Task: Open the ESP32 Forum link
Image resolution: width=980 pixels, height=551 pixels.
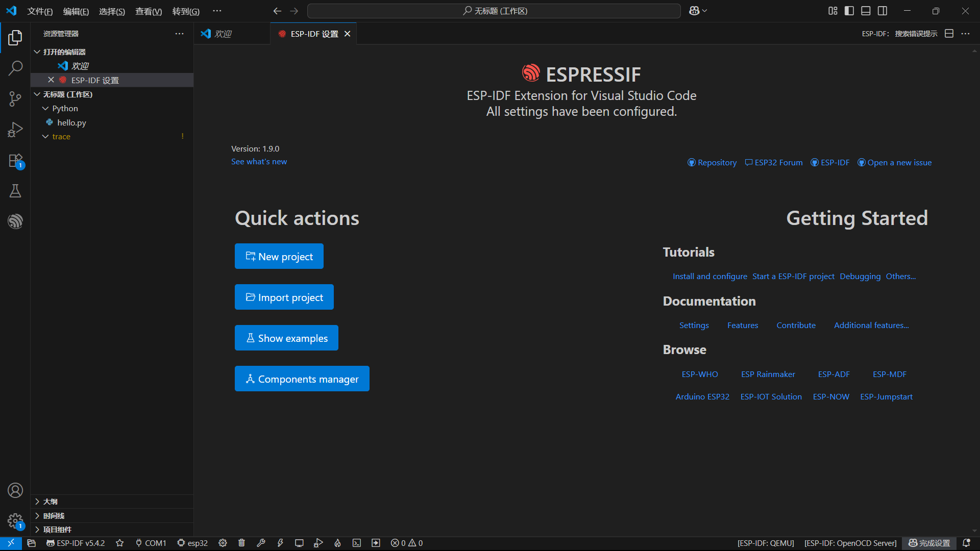Action: coord(774,162)
